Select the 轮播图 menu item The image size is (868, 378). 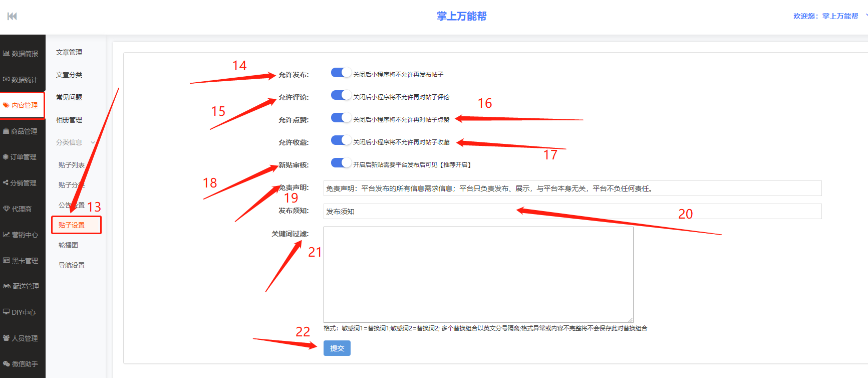tap(68, 245)
